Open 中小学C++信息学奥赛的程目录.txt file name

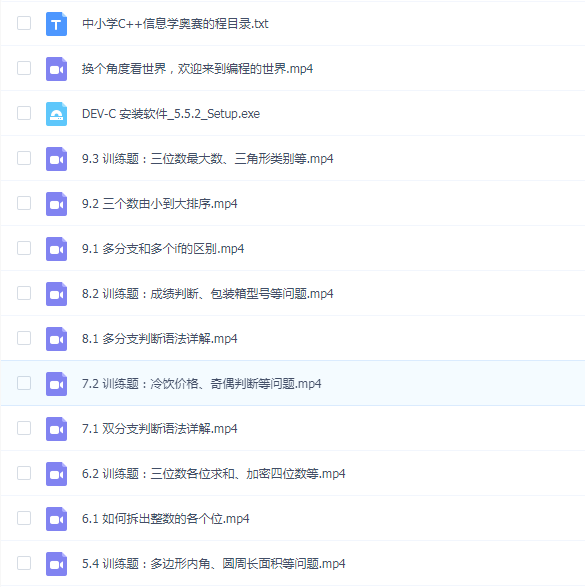pos(175,24)
